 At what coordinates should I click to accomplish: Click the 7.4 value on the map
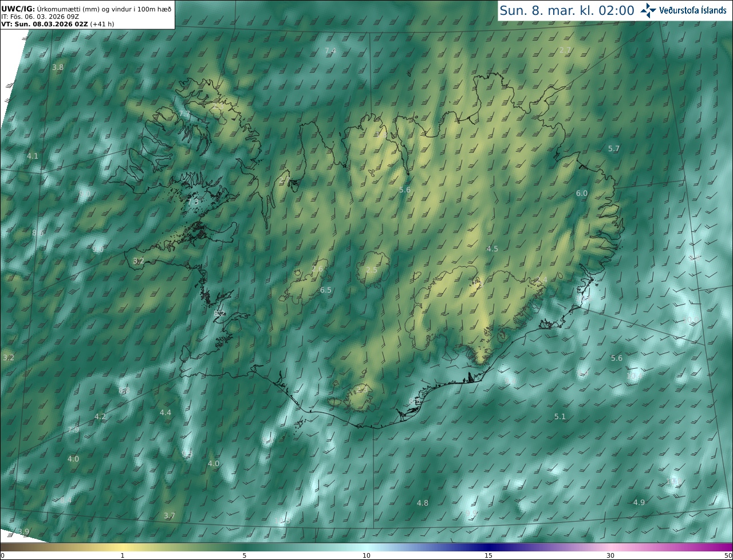(330, 50)
